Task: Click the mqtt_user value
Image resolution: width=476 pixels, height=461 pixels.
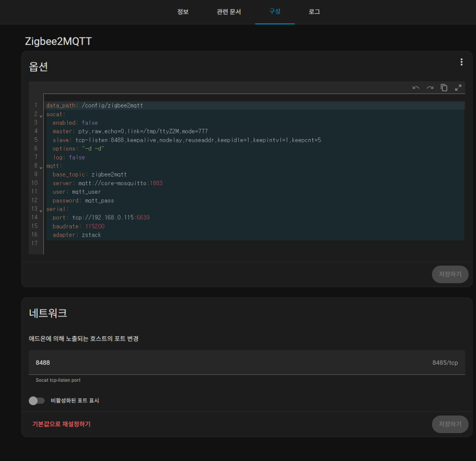Action: point(86,192)
